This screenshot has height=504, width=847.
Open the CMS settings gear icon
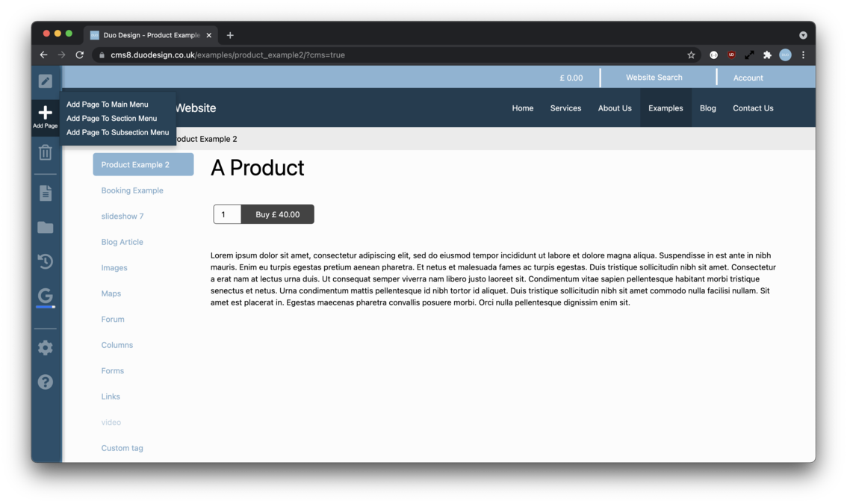(45, 347)
